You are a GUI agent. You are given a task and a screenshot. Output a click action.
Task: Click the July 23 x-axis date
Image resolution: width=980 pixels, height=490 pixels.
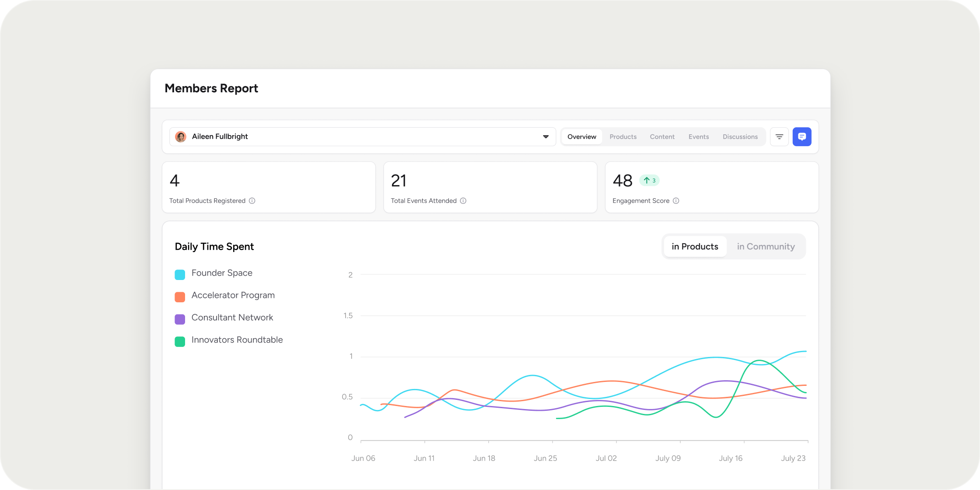793,458
